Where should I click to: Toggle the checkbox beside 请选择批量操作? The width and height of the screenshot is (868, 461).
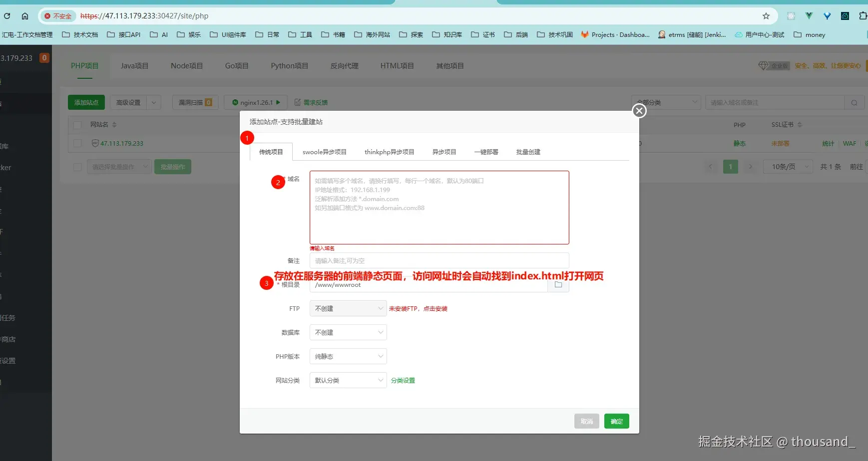point(77,167)
